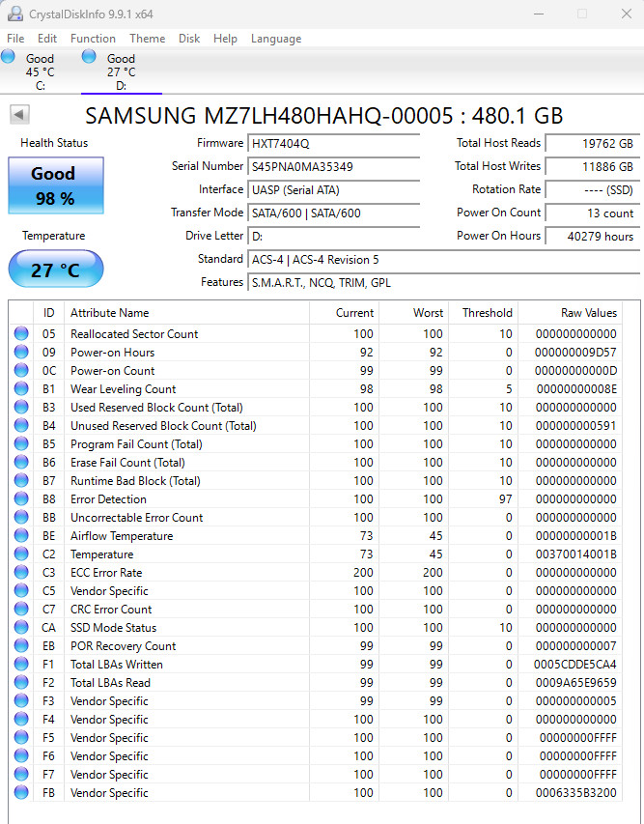The width and height of the screenshot is (644, 824).
Task: Click status orb for Power-on Count row
Action: 21,371
